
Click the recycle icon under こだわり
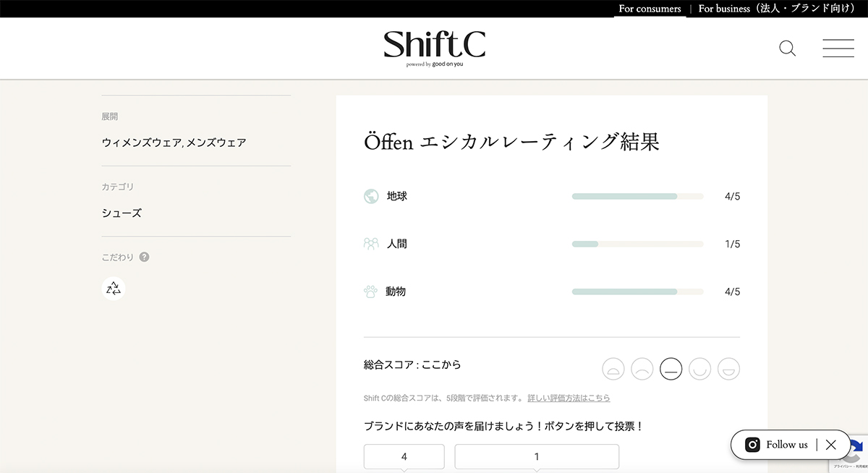click(x=114, y=289)
